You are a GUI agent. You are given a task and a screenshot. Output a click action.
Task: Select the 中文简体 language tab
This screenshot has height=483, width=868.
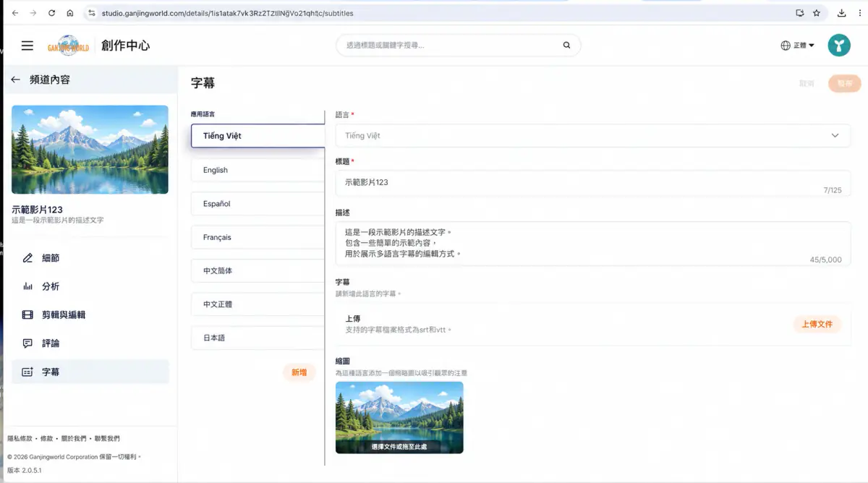(258, 270)
